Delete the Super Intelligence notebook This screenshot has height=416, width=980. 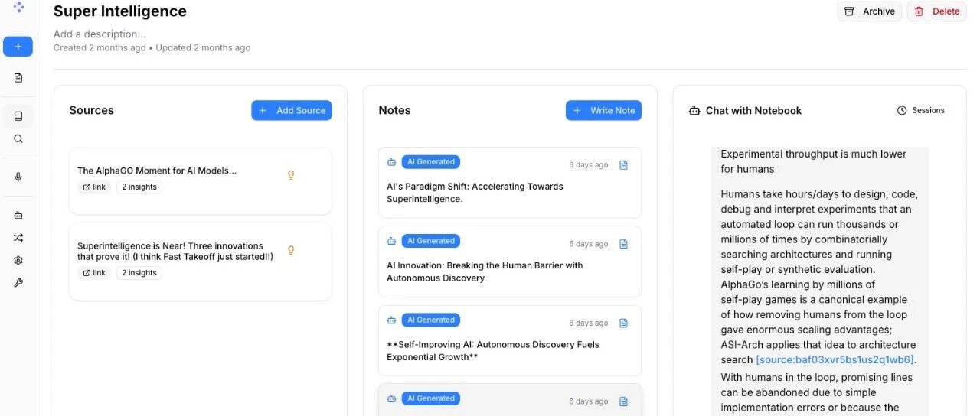(936, 11)
